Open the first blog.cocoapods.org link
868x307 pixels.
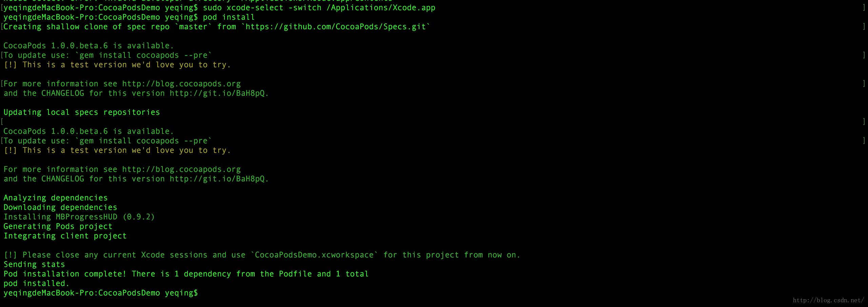[181, 84]
